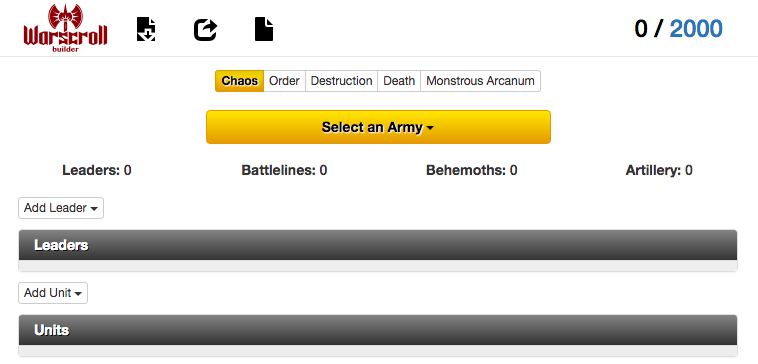Open the Monstrous Arcanum tab
This screenshot has width=758, height=364.
pos(480,81)
